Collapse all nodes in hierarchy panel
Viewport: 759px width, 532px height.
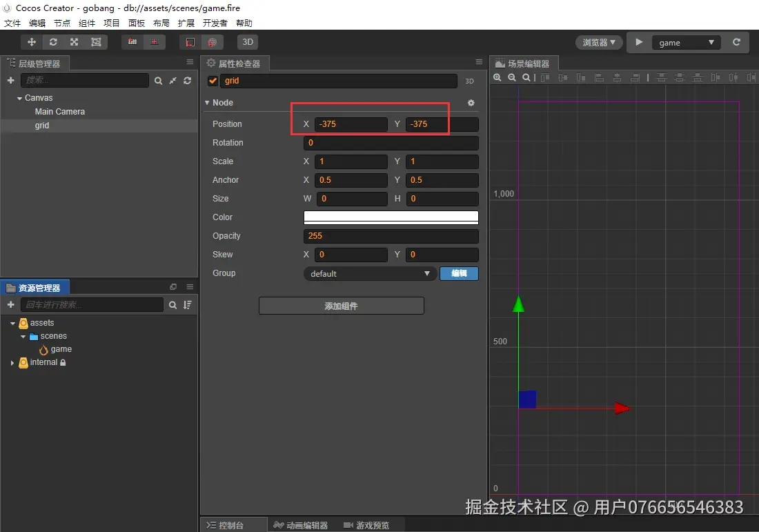(172, 81)
